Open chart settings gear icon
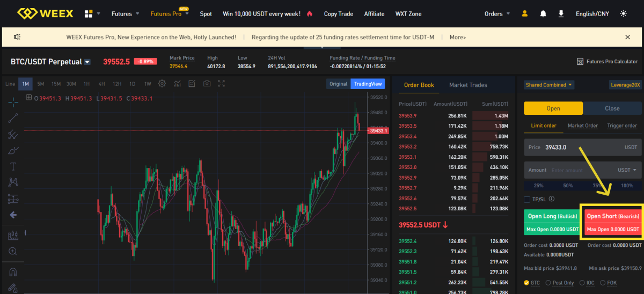Viewport: 644px width, 294px height. (162, 84)
